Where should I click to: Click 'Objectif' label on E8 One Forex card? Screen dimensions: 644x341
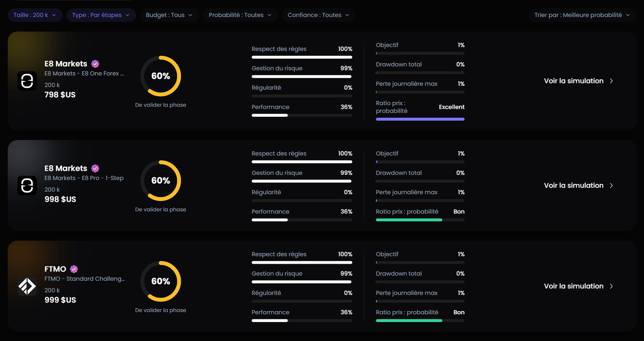(x=387, y=45)
